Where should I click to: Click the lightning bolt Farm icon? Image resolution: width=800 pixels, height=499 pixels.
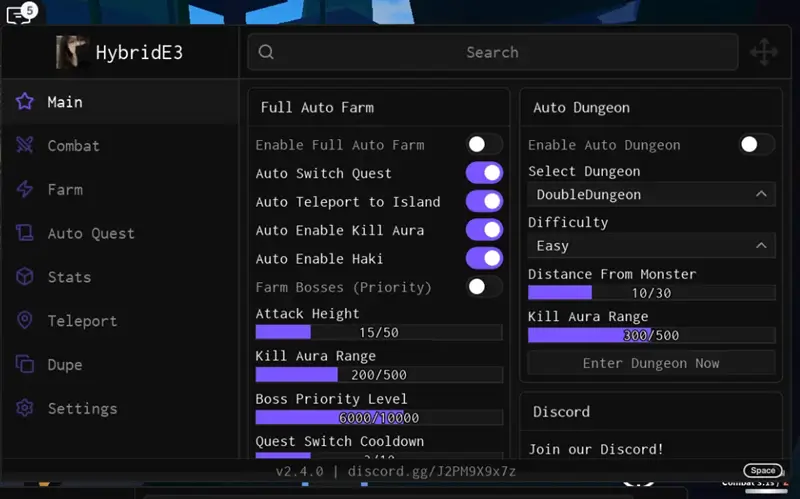point(25,190)
